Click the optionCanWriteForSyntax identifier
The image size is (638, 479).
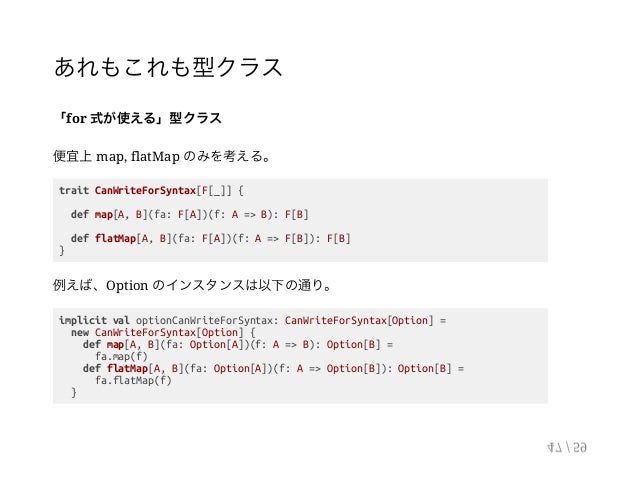tap(204, 320)
